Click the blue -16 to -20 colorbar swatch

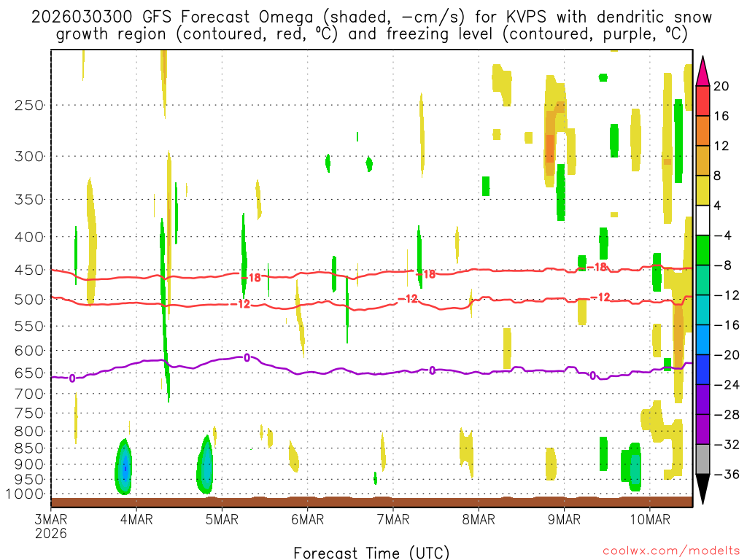[x=703, y=340]
